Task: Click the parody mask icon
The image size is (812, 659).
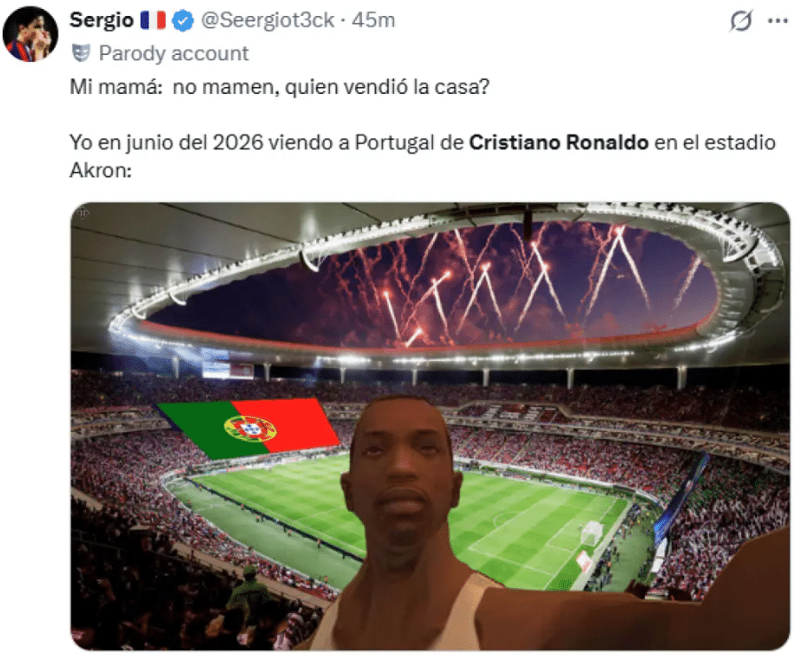Action: (81, 53)
